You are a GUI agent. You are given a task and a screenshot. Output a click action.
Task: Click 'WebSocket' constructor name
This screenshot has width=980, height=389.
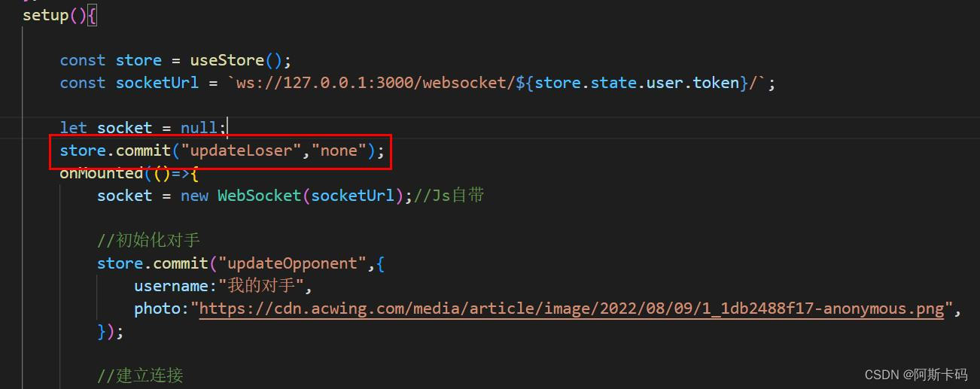coord(260,196)
